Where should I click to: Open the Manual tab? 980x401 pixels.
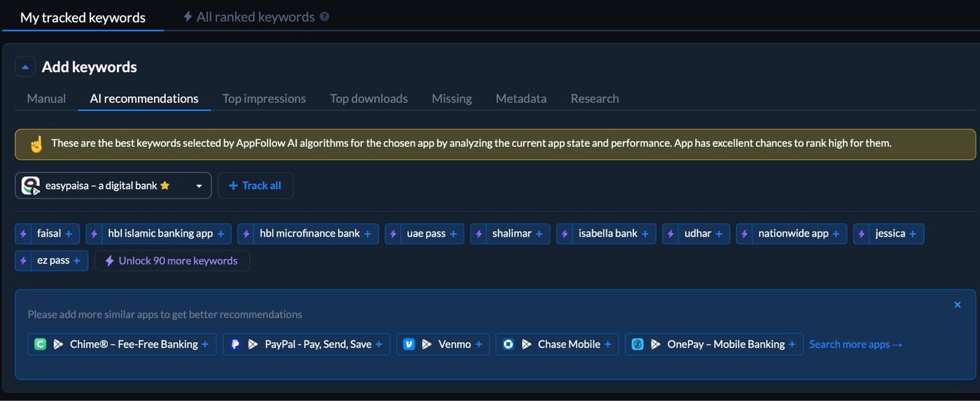pyautogui.click(x=46, y=98)
